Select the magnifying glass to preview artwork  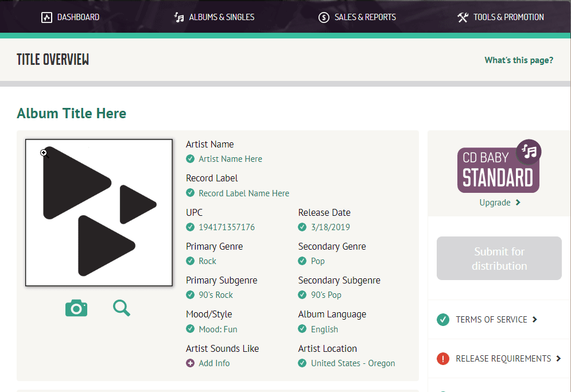click(x=121, y=308)
